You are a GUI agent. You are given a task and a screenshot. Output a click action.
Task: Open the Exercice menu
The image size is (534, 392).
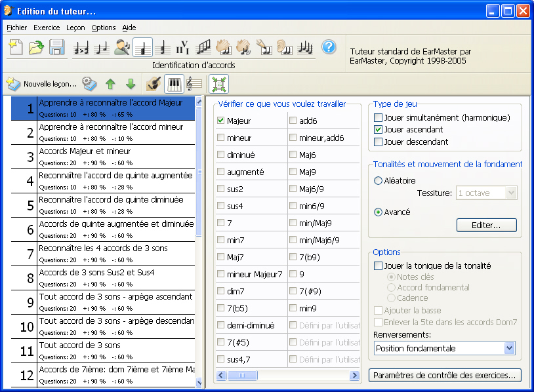[47, 28]
